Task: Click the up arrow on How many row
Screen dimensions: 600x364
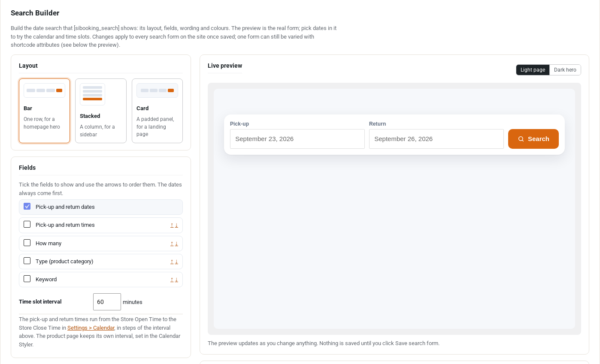Action: point(172,244)
